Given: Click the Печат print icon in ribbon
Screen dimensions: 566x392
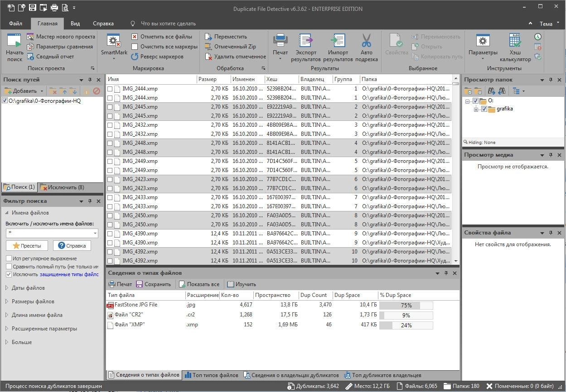Looking at the screenshot, I should coord(280,41).
